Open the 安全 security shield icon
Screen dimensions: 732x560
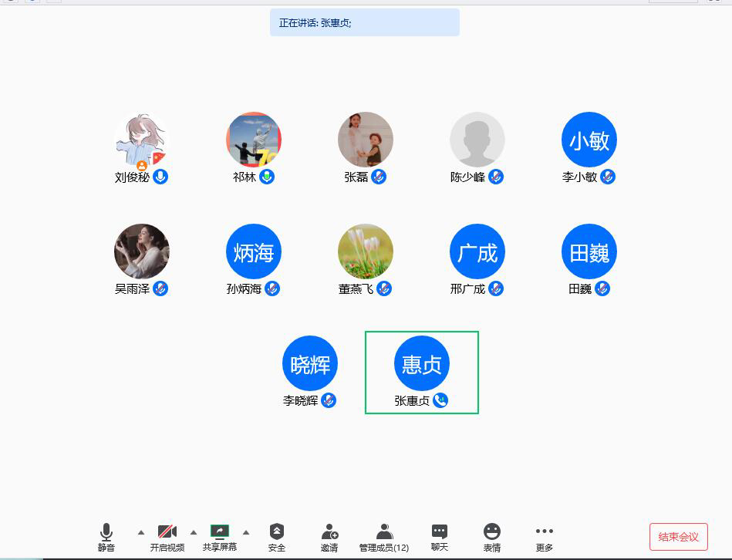click(277, 532)
